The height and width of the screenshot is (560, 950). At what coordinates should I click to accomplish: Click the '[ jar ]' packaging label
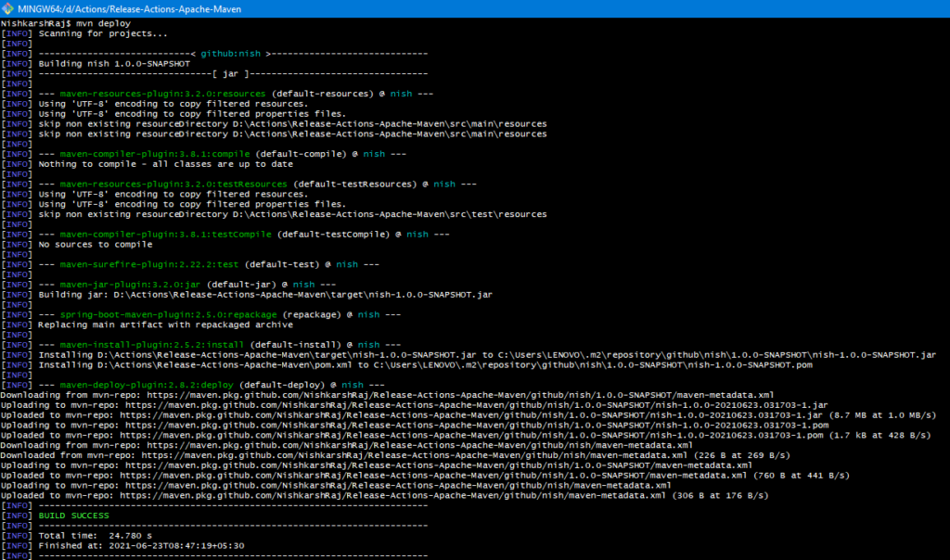(x=229, y=73)
